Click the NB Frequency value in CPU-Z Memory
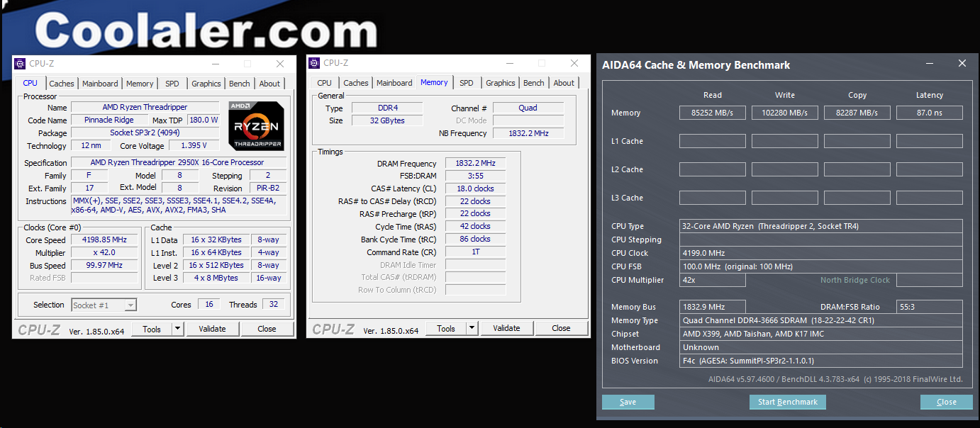Screen dimensions: 980x428 [x=528, y=133]
